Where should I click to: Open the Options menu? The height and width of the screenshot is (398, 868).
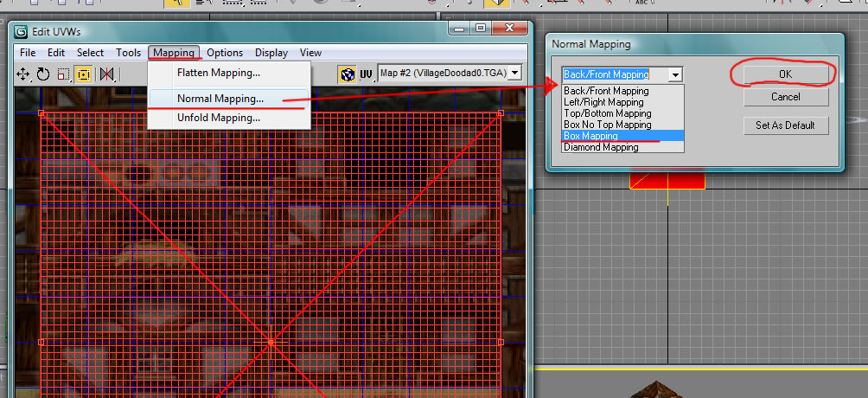pos(225,53)
